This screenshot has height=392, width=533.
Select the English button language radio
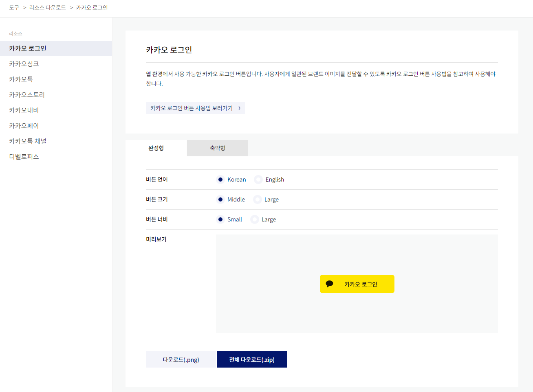click(258, 180)
